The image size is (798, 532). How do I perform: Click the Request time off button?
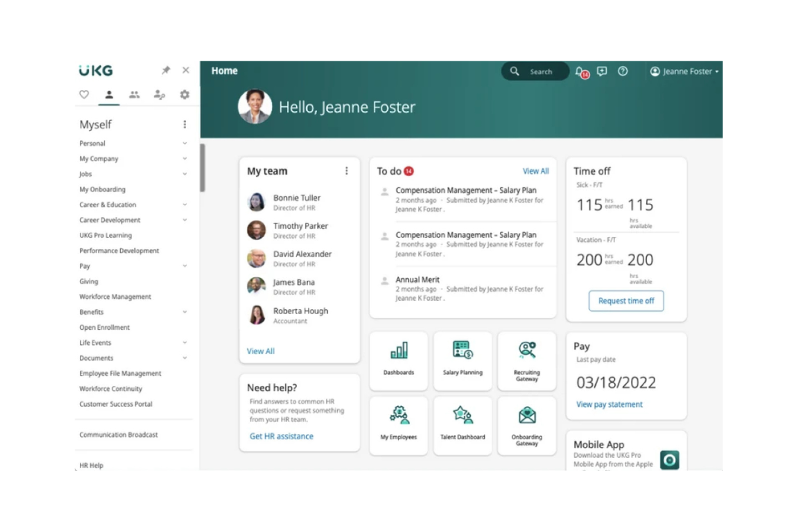click(x=625, y=301)
